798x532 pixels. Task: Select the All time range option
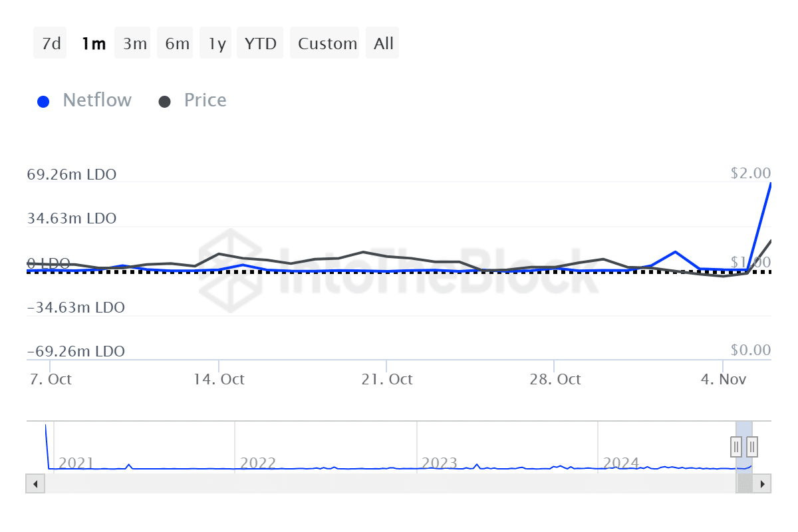coord(382,43)
